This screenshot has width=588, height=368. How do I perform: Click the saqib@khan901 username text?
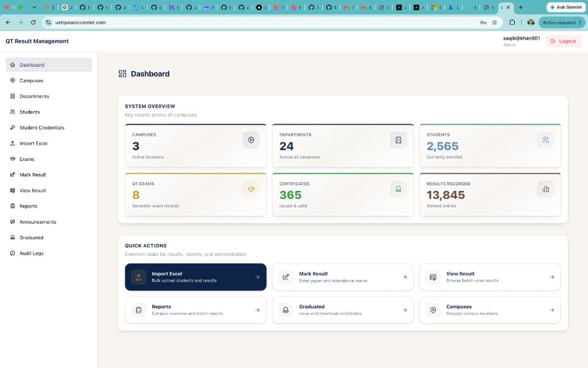coord(521,39)
